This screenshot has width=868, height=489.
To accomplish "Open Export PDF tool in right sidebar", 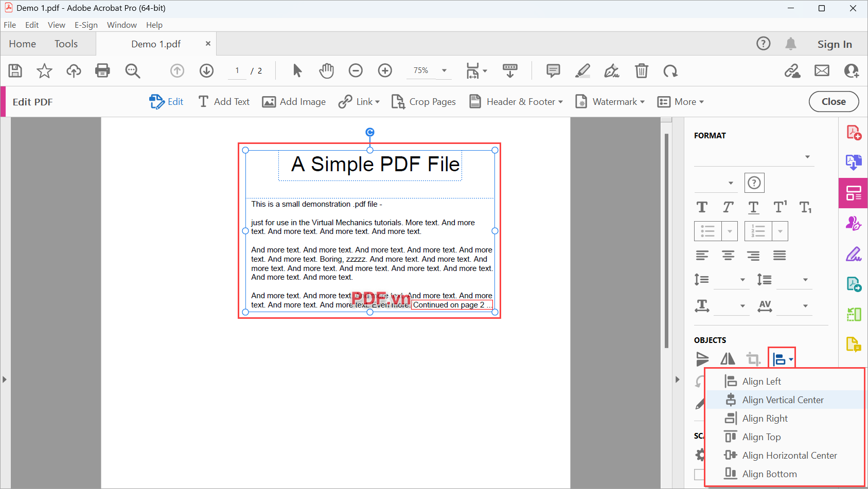I will [x=854, y=162].
